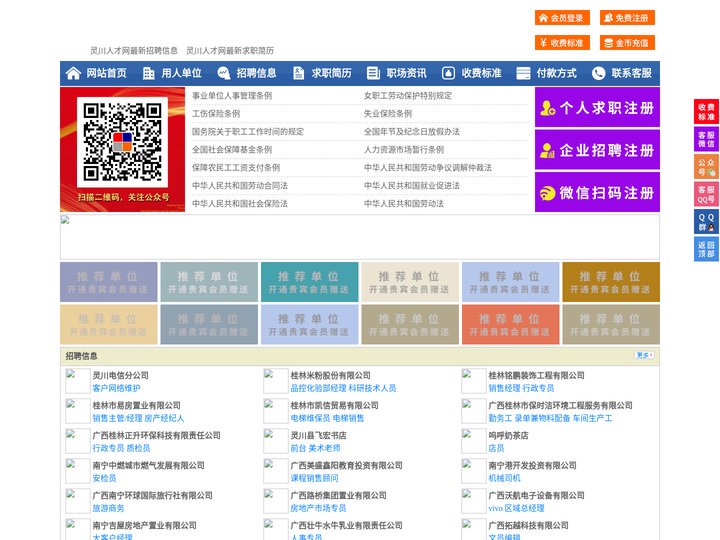
Task: Click the home icon beside 网站首页
Action: 73,73
